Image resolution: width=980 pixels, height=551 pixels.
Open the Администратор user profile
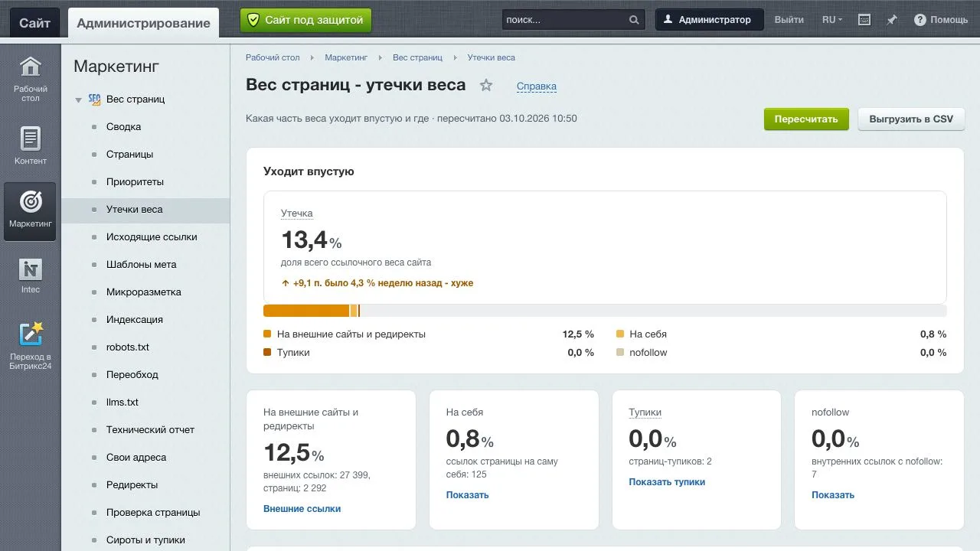tap(709, 20)
